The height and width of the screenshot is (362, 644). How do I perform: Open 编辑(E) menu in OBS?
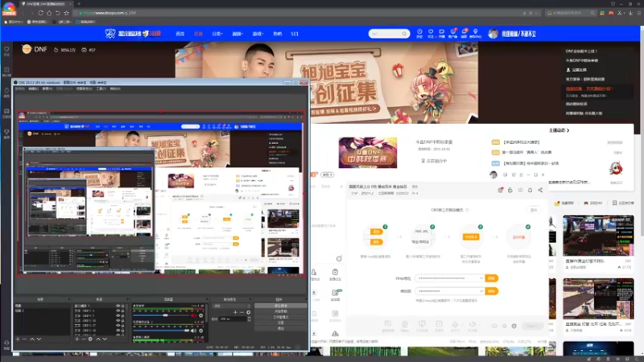pos(33,88)
